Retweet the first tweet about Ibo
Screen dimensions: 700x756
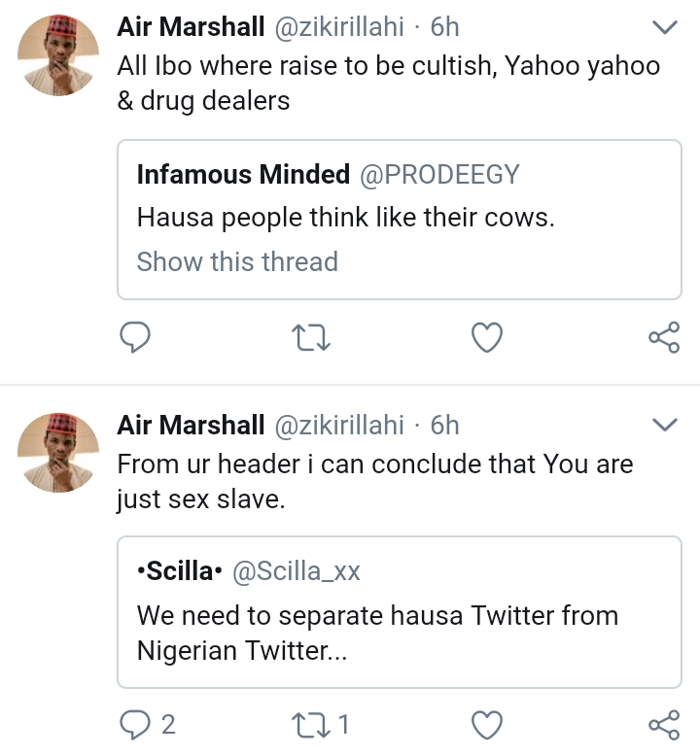312,337
